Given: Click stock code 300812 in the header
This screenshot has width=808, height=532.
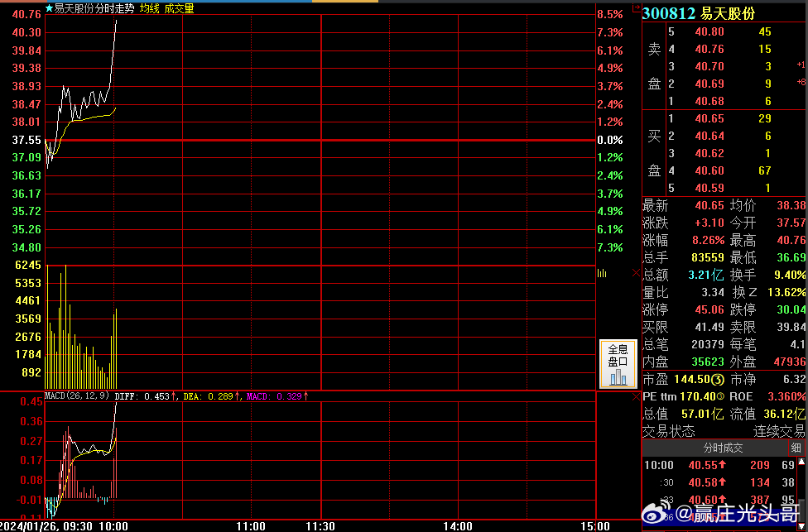Looking at the screenshot, I should (669, 13).
